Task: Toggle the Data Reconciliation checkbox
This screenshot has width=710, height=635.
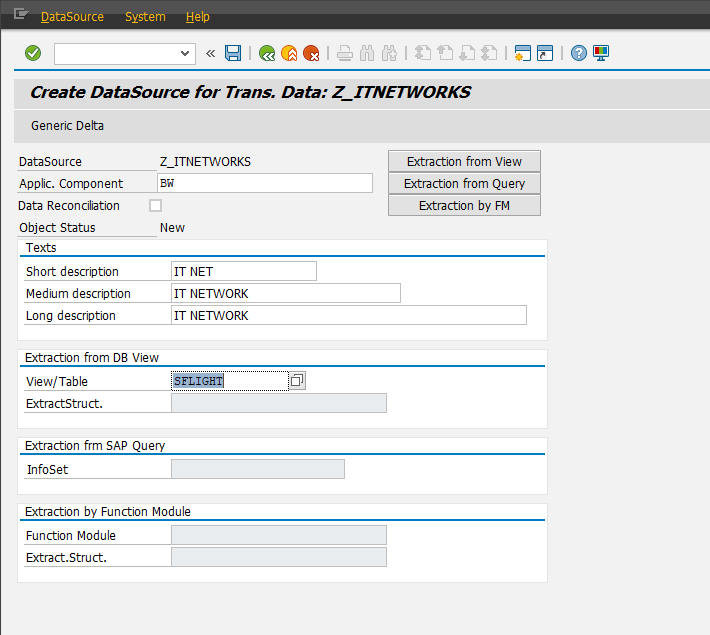Action: click(x=155, y=206)
